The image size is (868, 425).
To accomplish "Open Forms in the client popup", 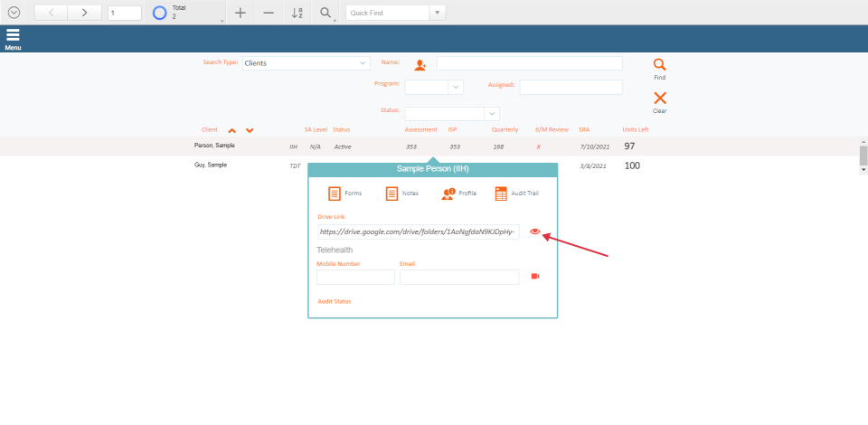I will tap(335, 194).
